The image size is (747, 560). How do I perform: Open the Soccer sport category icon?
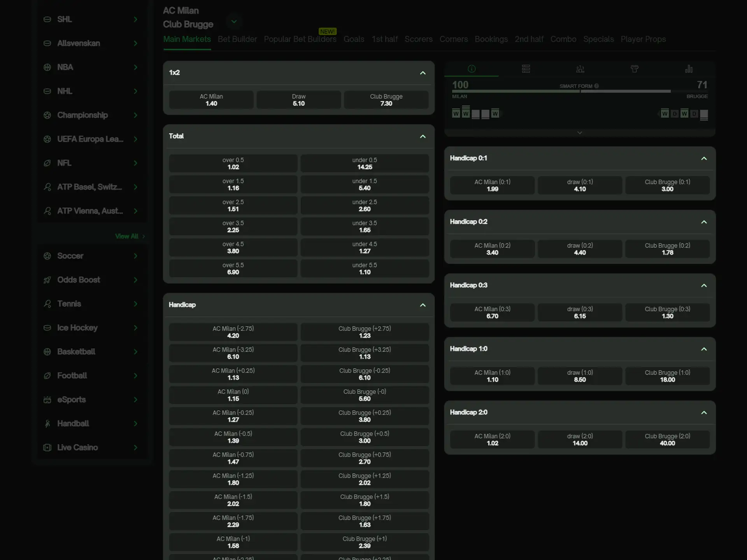tap(49, 255)
